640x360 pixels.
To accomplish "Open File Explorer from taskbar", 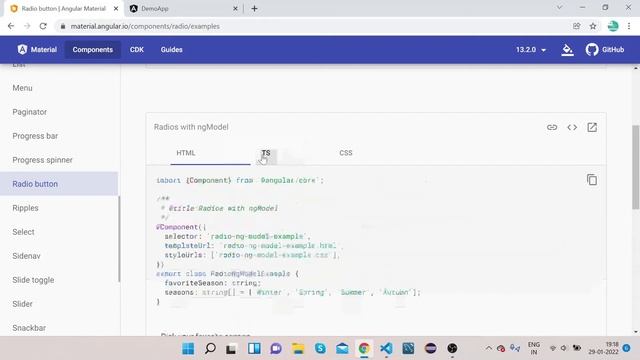I will click(x=298, y=349).
